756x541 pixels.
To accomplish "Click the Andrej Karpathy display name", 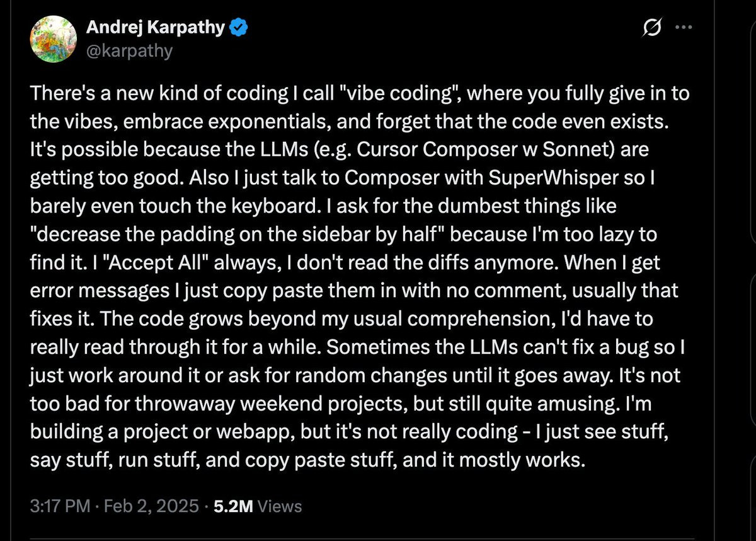I will pos(155,28).
